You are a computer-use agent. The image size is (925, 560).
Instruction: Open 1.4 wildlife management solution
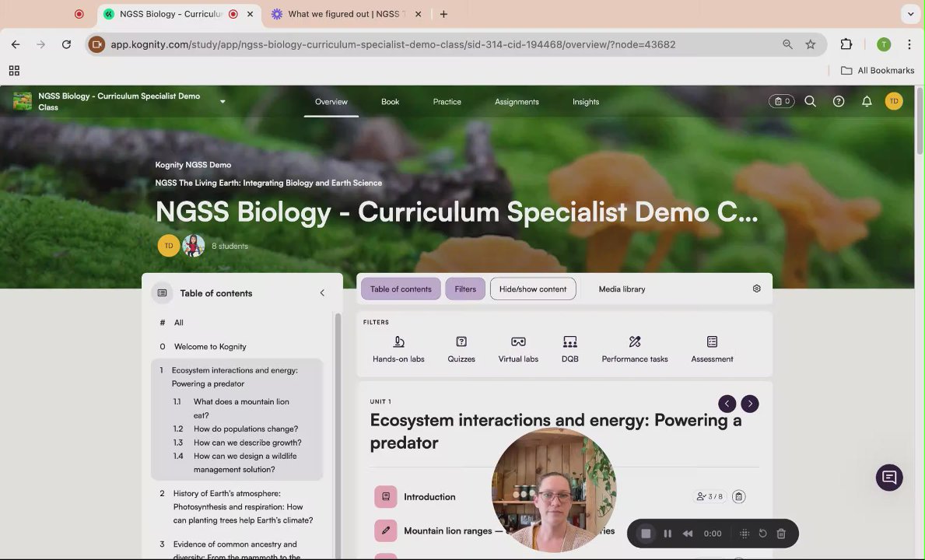[245, 463]
